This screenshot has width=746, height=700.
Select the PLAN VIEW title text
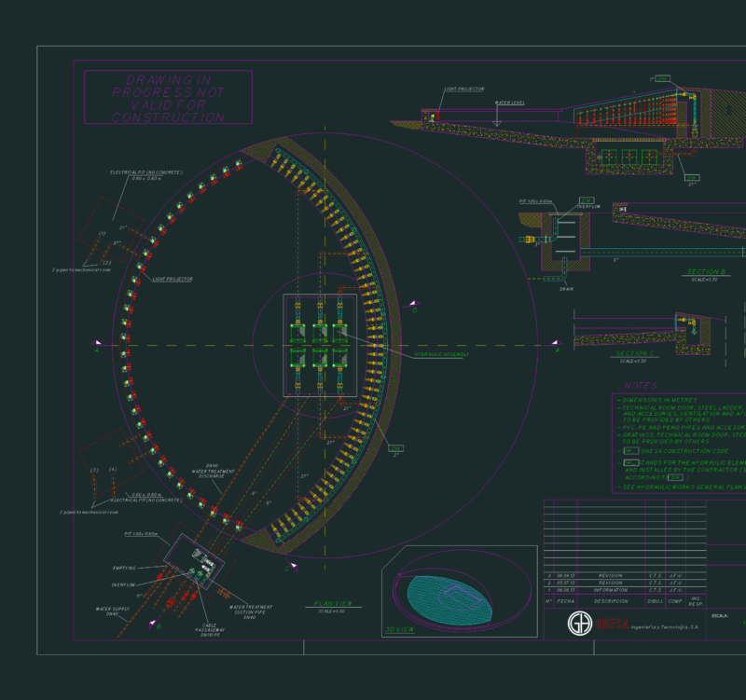click(x=333, y=603)
